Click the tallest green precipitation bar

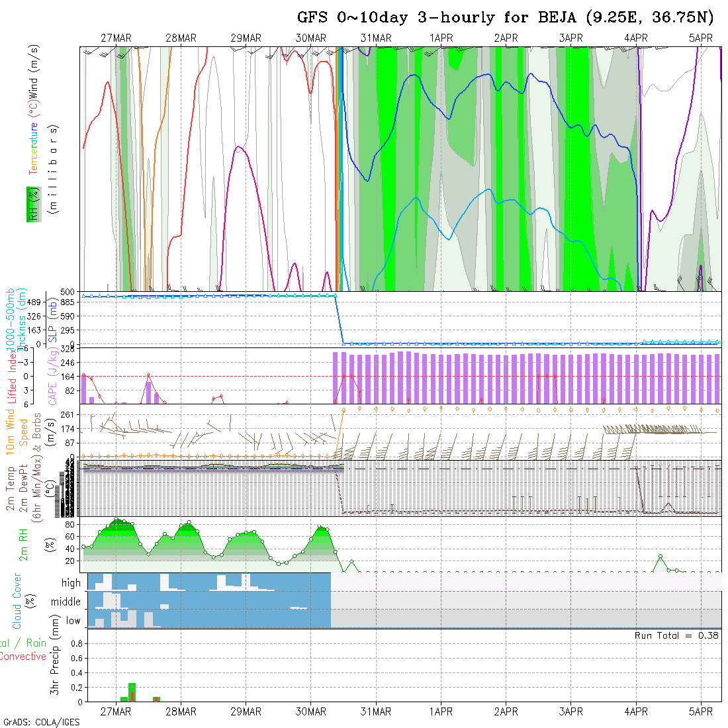click(132, 692)
